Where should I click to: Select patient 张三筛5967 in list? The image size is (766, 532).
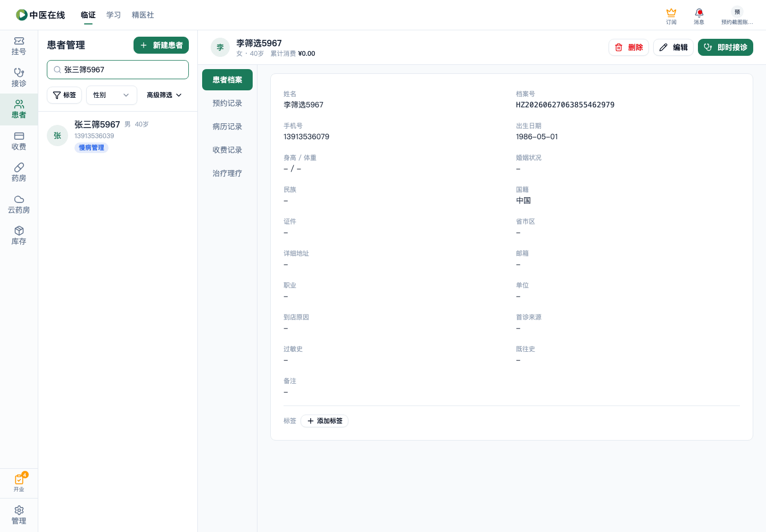[x=118, y=136]
